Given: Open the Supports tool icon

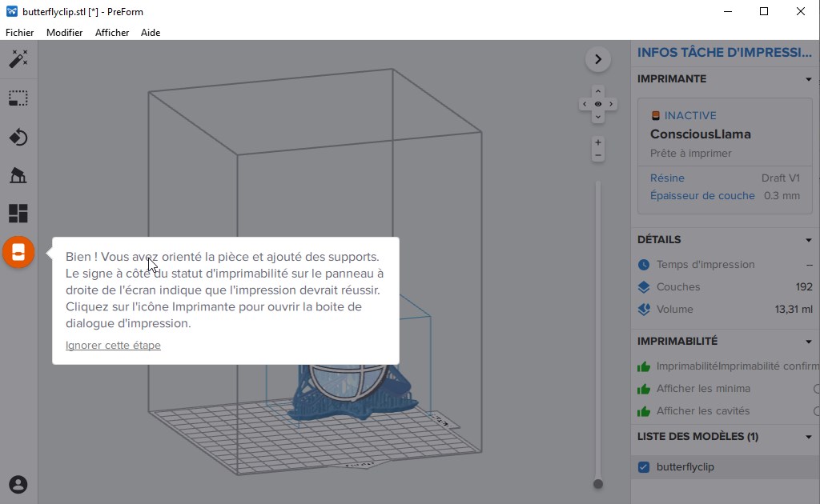Looking at the screenshot, I should [18, 175].
